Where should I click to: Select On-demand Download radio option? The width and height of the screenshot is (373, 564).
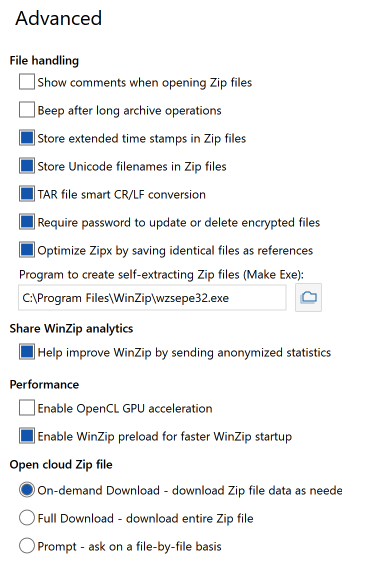27,490
